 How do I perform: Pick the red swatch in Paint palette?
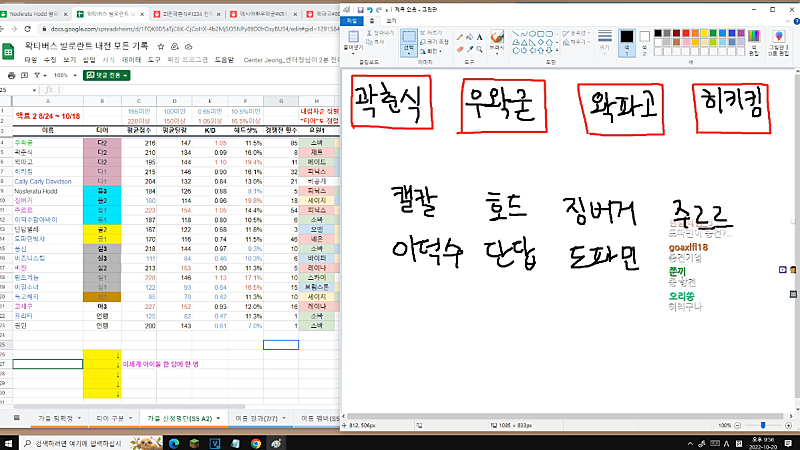pyautogui.click(x=693, y=32)
